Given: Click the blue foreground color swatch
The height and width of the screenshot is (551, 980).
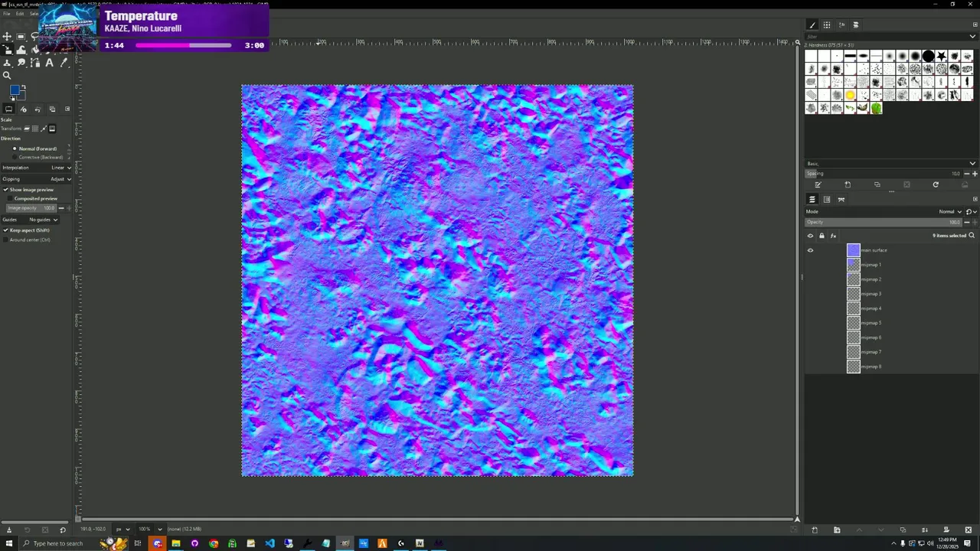Looking at the screenshot, I should click(15, 90).
